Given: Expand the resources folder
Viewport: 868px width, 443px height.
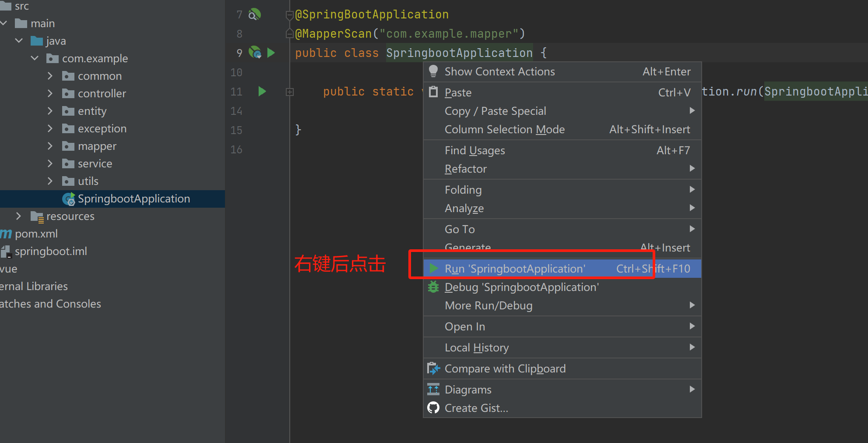Looking at the screenshot, I should [19, 216].
